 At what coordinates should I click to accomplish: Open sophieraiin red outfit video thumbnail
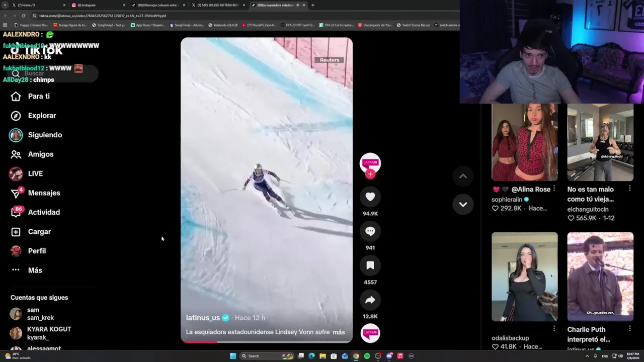[524, 142]
